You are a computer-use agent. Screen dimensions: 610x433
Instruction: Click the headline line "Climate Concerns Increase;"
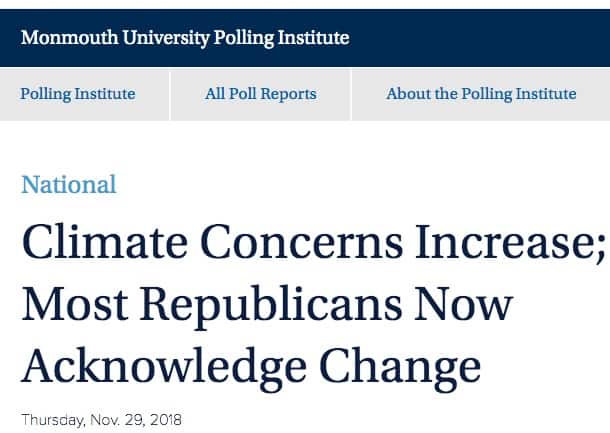point(313,242)
